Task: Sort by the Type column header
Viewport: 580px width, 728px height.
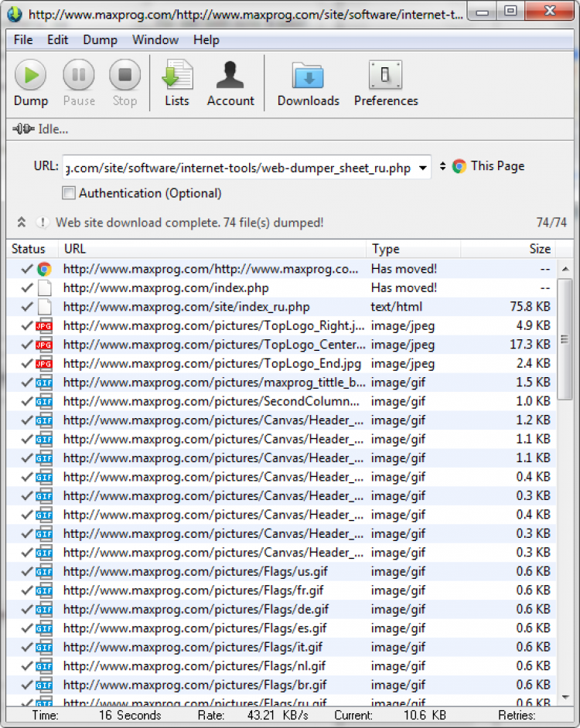Action: pyautogui.click(x=413, y=249)
